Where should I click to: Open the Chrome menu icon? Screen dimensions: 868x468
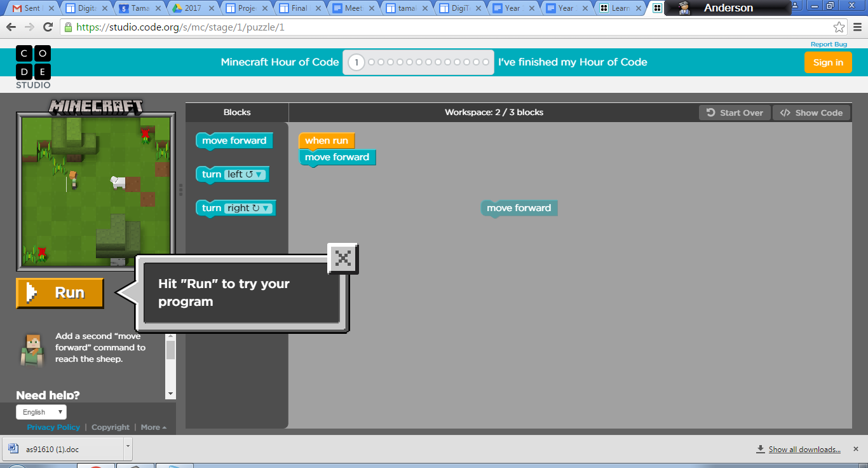(x=857, y=27)
